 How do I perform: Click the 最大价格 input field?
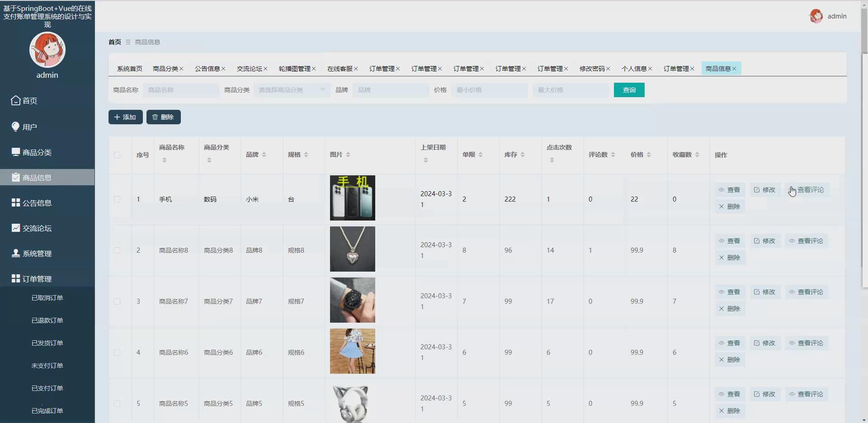click(571, 90)
